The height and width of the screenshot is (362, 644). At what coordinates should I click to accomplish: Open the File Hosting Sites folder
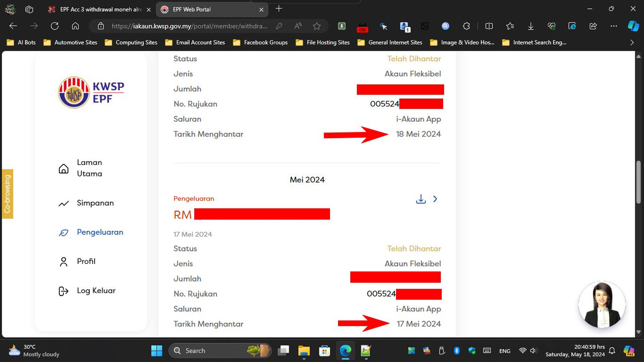pyautogui.click(x=323, y=42)
